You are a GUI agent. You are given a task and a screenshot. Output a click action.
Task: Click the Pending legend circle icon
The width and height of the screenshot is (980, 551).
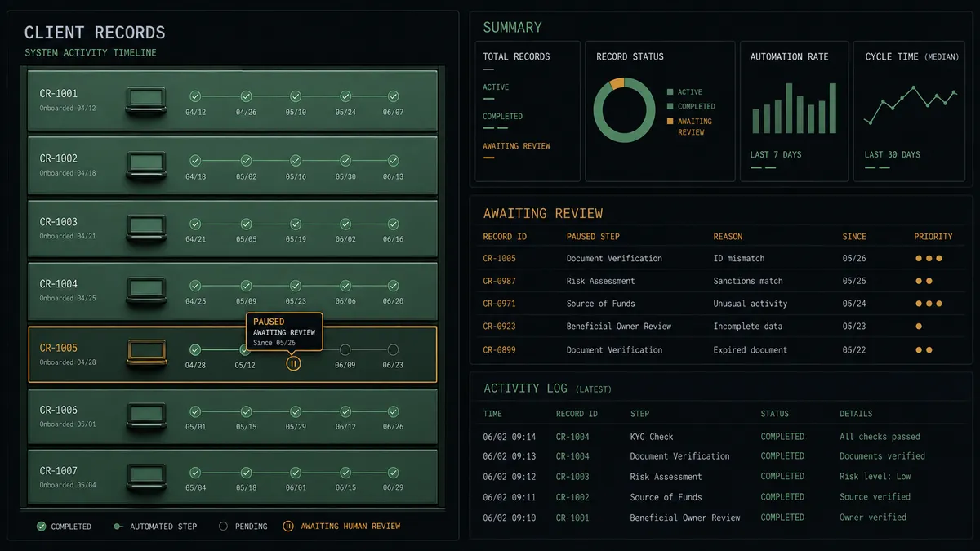pos(223,527)
